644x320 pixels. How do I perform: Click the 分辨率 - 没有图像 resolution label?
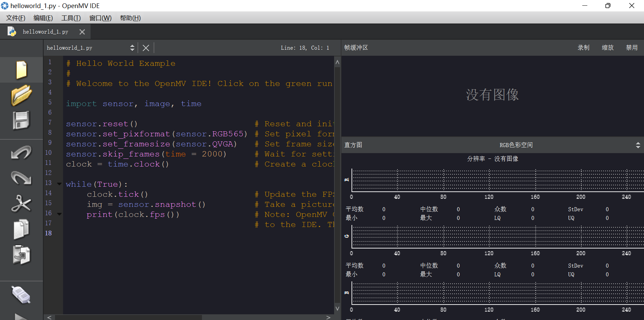coord(492,159)
